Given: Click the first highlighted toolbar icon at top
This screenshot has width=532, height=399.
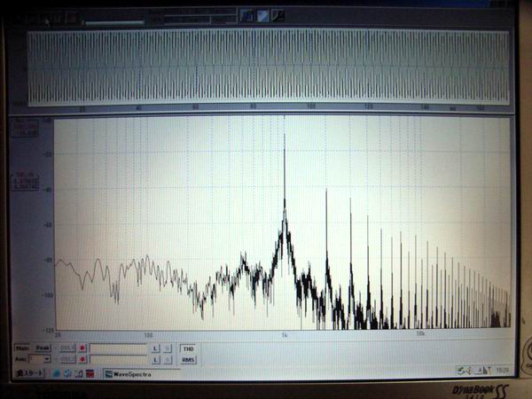Looking at the screenshot, I should (x=248, y=15).
